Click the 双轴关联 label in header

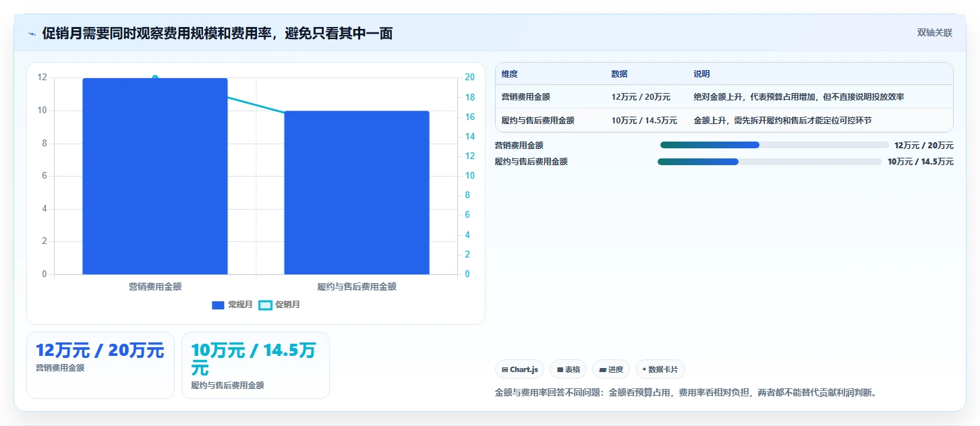934,33
